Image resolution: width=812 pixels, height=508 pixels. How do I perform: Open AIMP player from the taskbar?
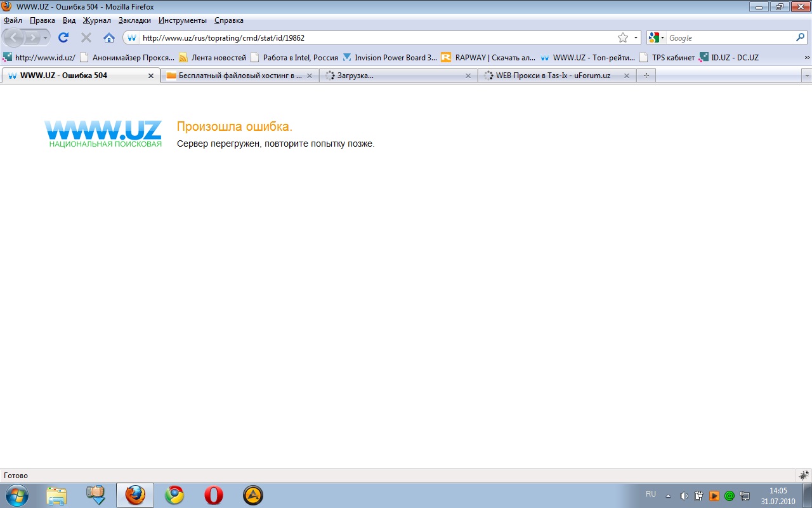[x=253, y=495]
